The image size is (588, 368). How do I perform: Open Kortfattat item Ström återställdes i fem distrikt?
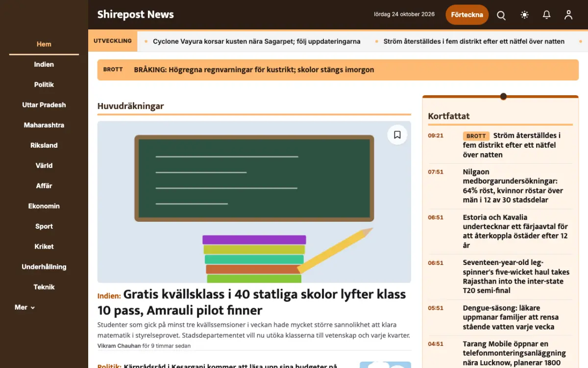click(512, 145)
